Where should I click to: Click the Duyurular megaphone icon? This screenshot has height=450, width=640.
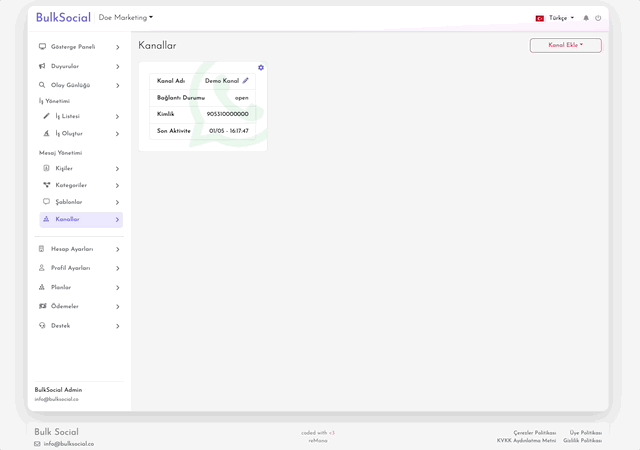(42, 66)
